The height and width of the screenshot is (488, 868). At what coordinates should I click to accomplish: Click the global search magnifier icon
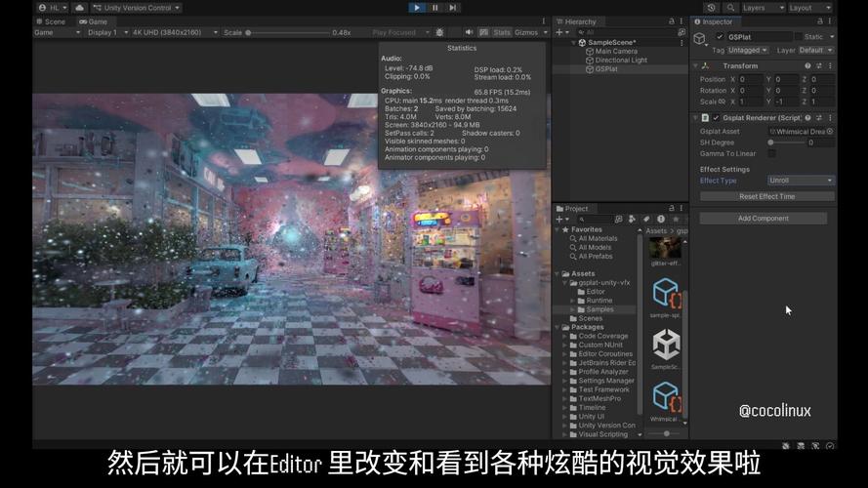(x=730, y=8)
